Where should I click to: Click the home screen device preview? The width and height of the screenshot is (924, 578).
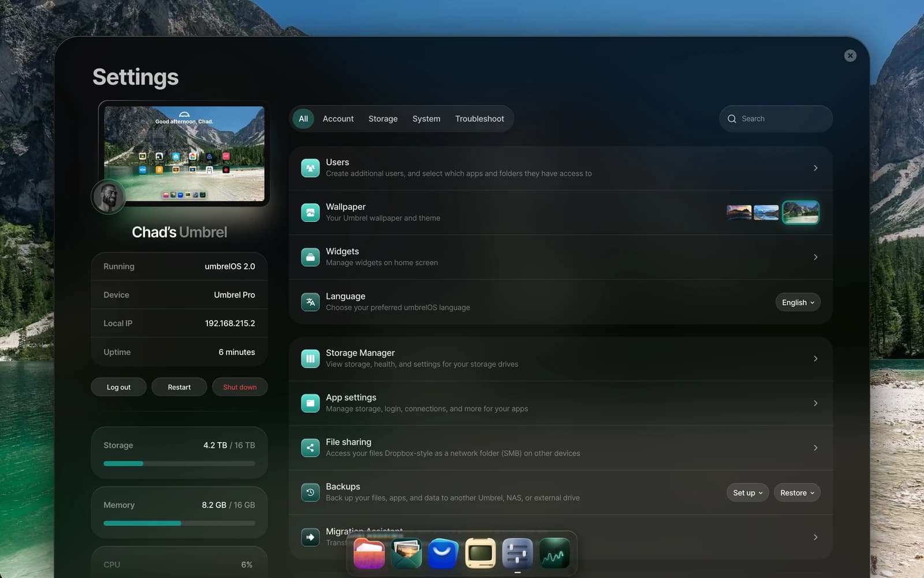(184, 153)
